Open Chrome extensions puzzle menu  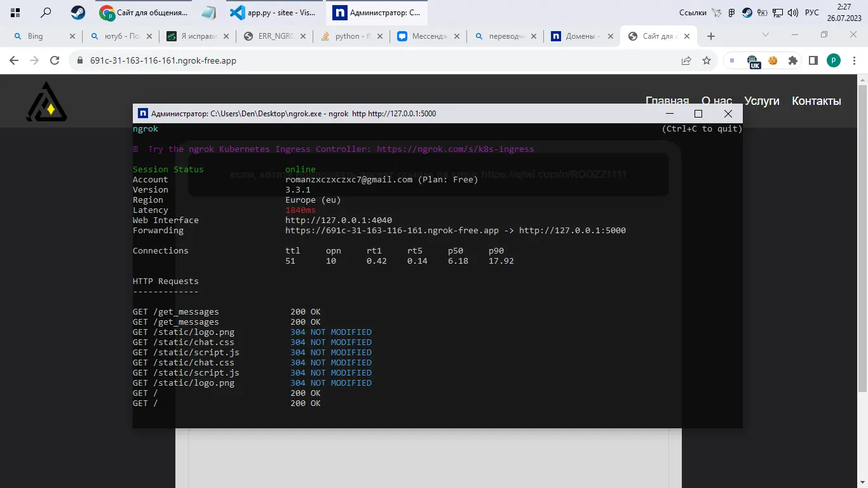coord(793,61)
